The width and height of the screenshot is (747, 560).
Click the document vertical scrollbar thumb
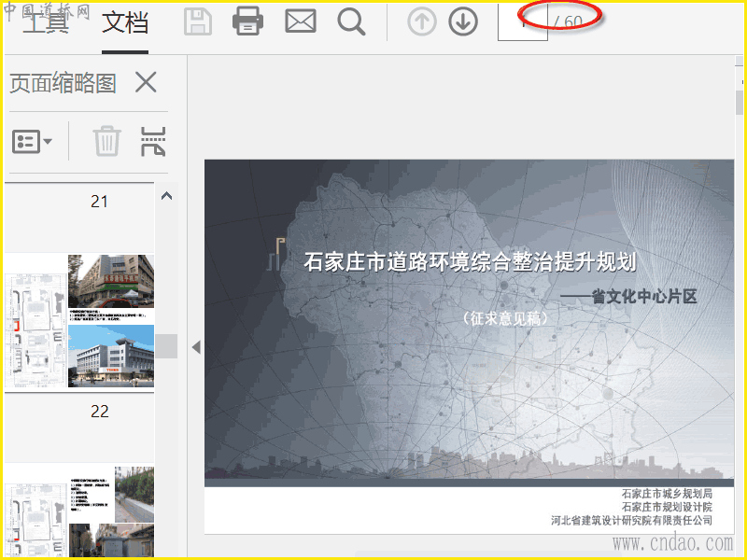tap(740, 103)
